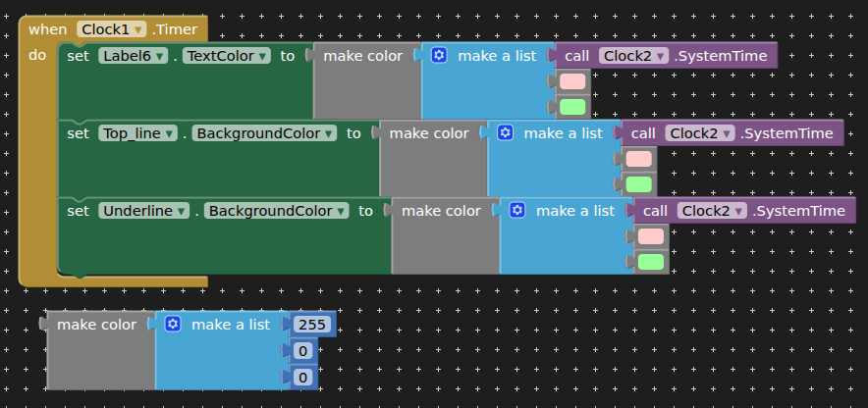
Task: Click the bottom 0 value in the standalone list
Action: tap(302, 377)
